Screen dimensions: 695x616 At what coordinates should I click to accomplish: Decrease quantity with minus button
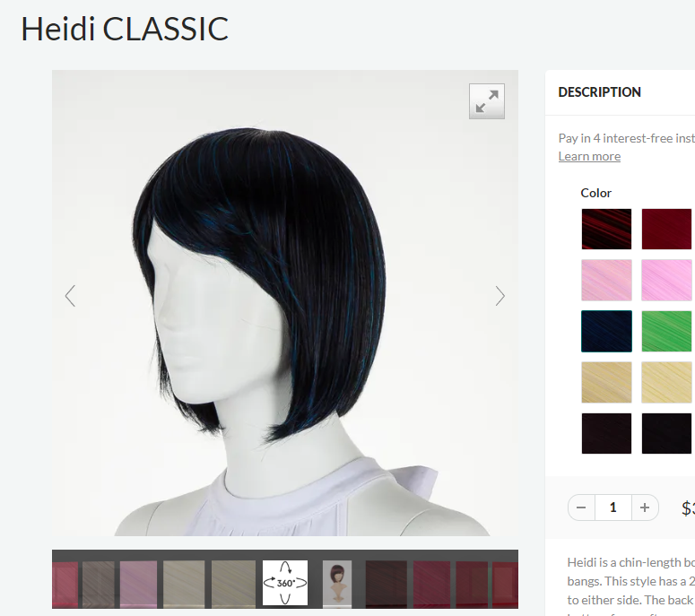pos(581,508)
